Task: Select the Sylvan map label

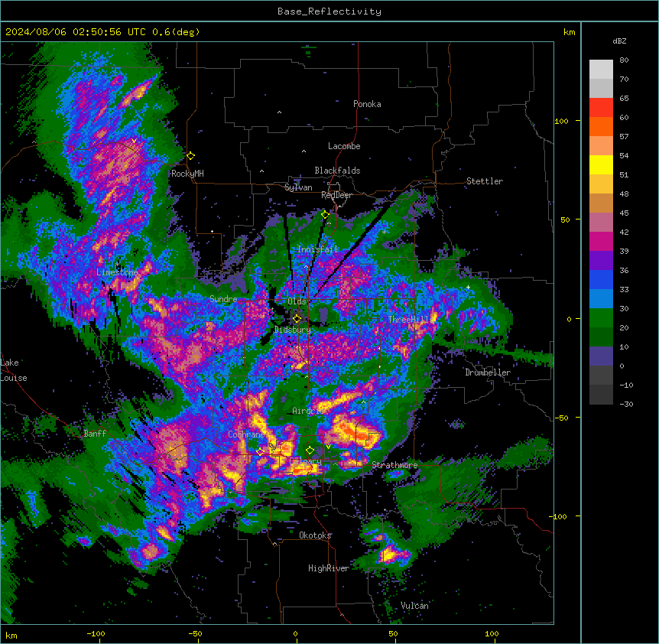Action: (x=298, y=187)
